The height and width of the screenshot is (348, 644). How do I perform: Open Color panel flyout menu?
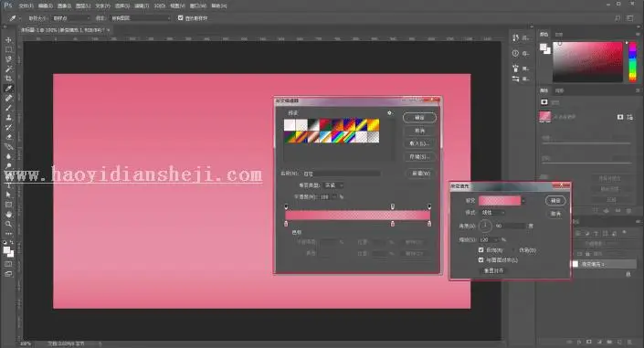[x=638, y=35]
